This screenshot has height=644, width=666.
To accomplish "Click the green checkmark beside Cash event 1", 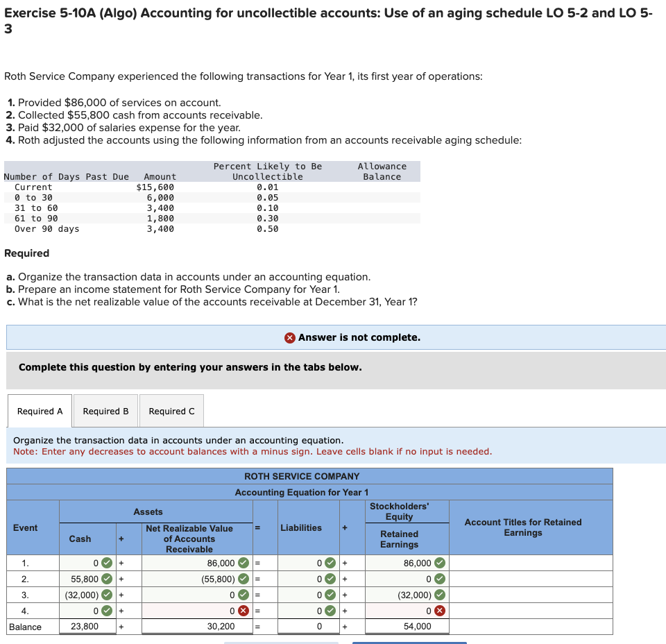I will [x=106, y=563].
